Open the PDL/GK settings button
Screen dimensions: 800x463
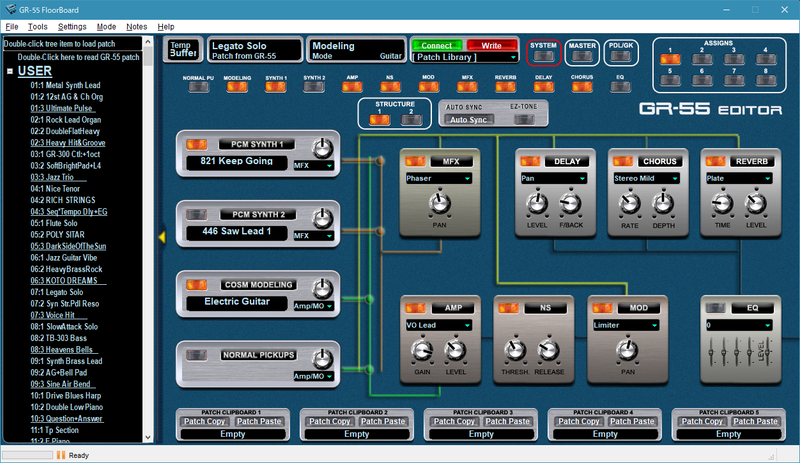click(620, 56)
